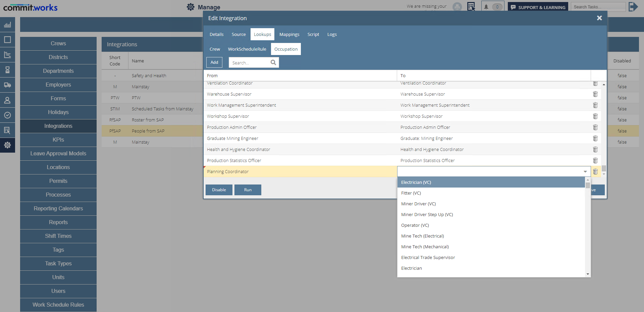Image resolution: width=644 pixels, height=312 pixels.
Task: Click the dropdown list scrollbar down arrow
Action: (588, 274)
